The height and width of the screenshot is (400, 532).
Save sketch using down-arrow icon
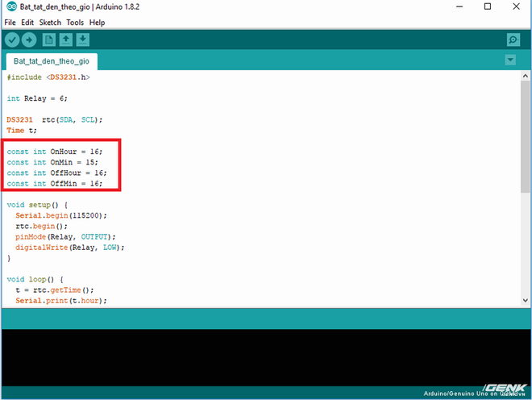(83, 40)
